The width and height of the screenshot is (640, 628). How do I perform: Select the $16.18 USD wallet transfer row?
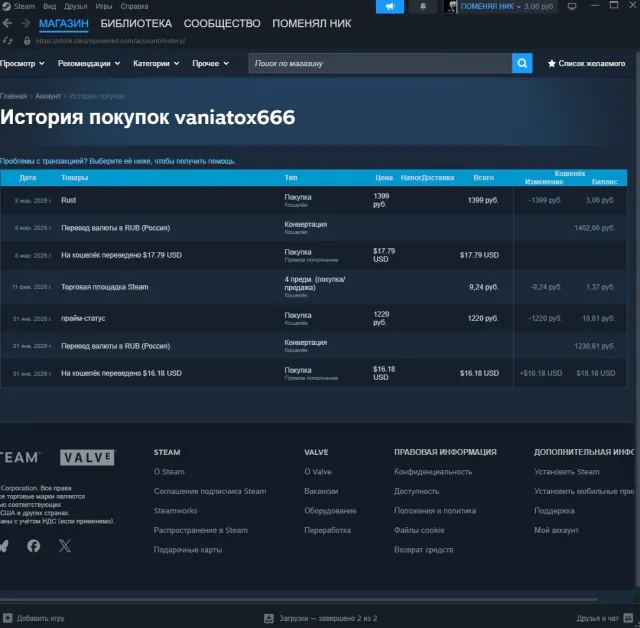313,373
